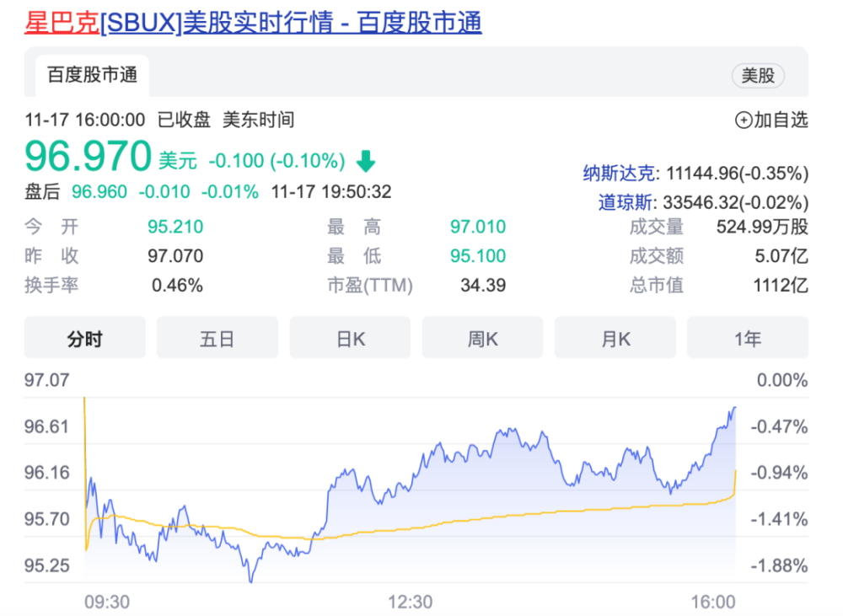Screen dimensions: 843x616
Task: Click the 昨收 value 97.070
Action: [176, 256]
